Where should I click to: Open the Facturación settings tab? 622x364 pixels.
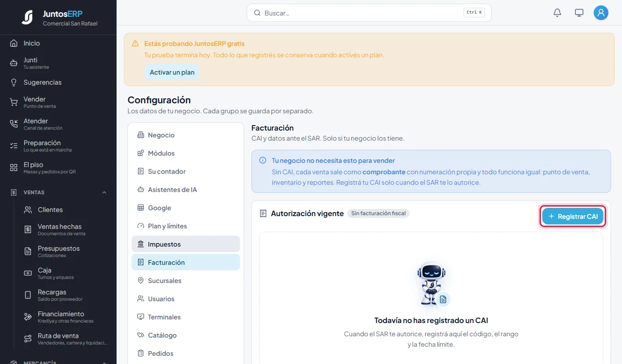click(x=186, y=263)
